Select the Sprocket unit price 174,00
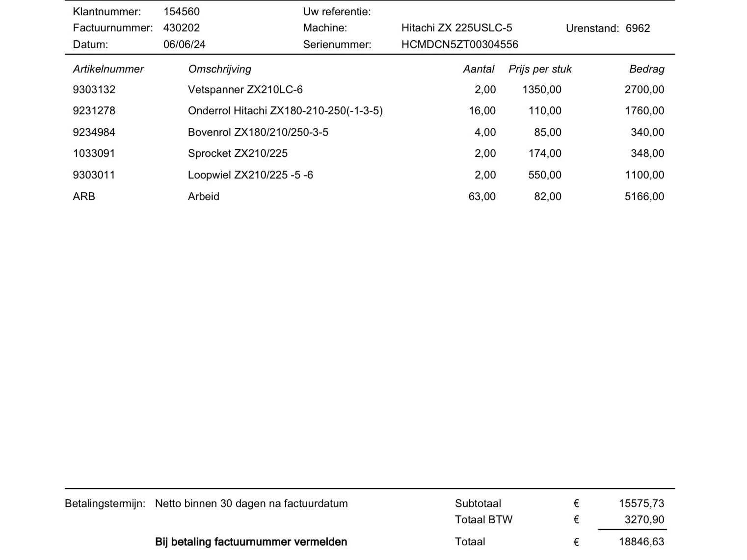747x560 pixels. pyautogui.click(x=545, y=153)
